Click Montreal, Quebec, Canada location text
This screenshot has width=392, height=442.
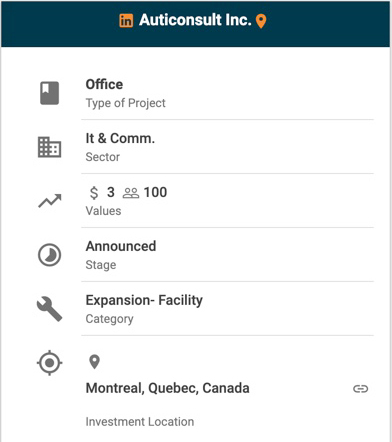(x=167, y=388)
